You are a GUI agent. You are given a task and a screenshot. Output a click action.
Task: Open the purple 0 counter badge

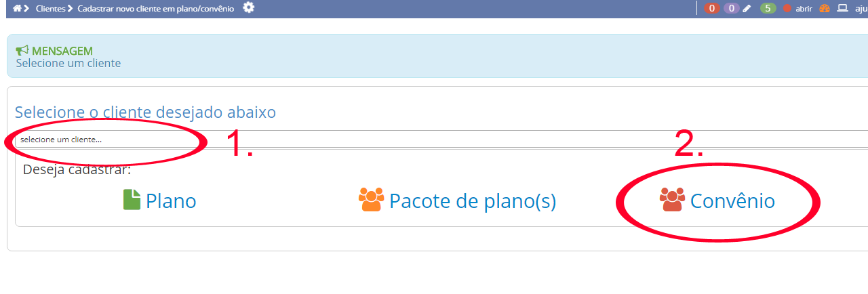pos(731,9)
